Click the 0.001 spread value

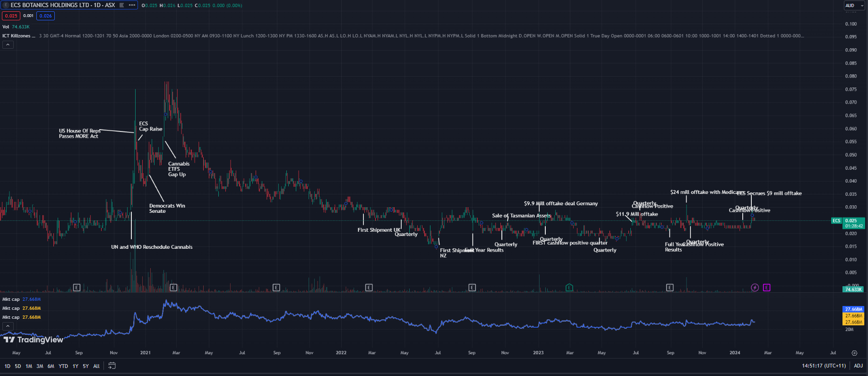(x=28, y=16)
